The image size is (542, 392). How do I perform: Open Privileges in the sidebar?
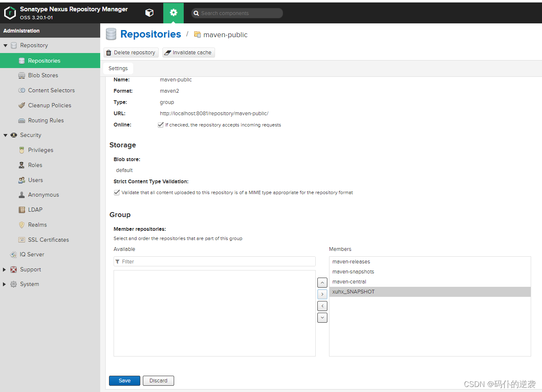pos(50,150)
